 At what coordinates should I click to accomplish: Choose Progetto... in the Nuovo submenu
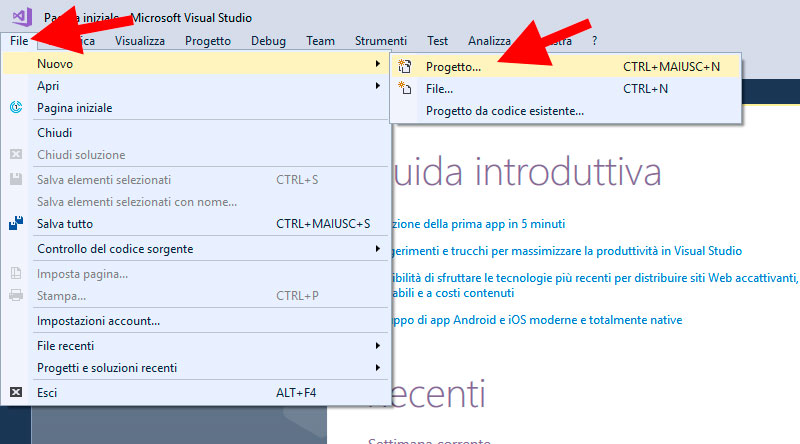(565, 66)
